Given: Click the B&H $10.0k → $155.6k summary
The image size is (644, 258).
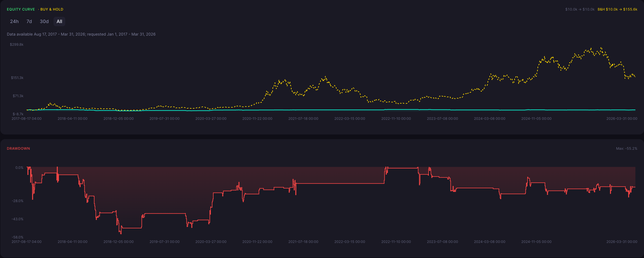Looking at the screenshot, I should [617, 9].
